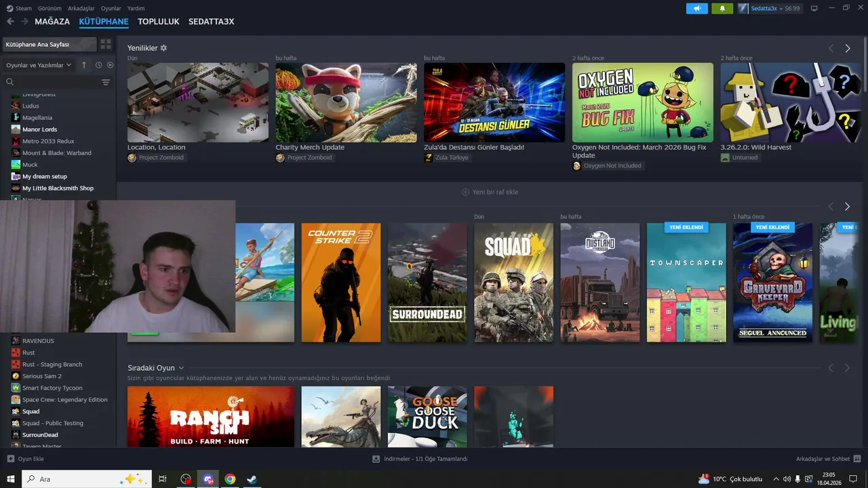Open Charity Merch Update news thumbnail

(x=346, y=102)
